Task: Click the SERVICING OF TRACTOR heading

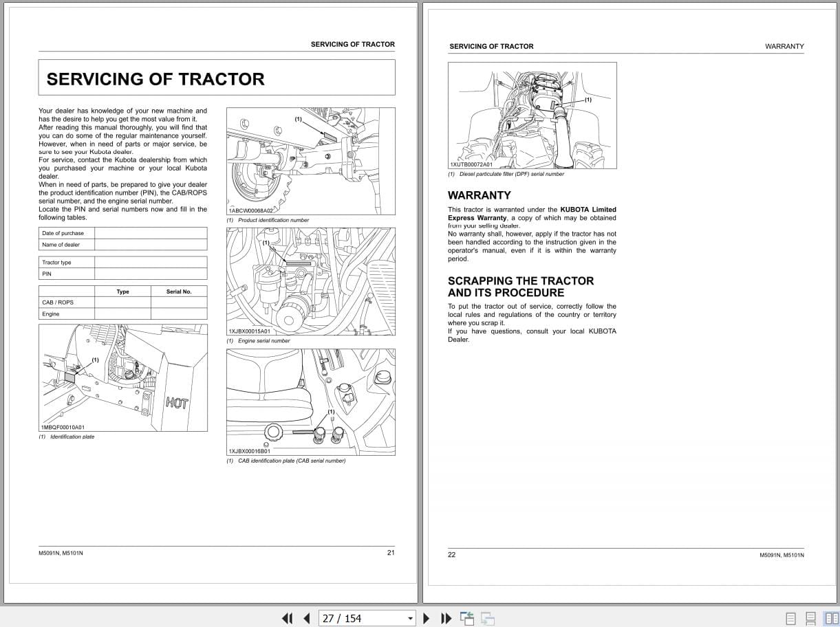Action: [155, 78]
